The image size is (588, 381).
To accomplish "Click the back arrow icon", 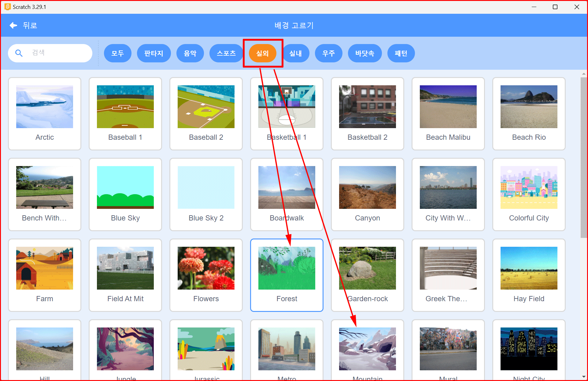I will [13, 25].
